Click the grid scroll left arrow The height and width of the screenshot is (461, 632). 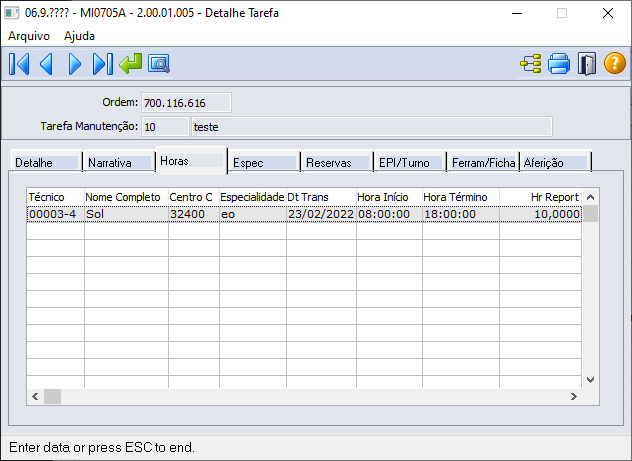pos(35,397)
